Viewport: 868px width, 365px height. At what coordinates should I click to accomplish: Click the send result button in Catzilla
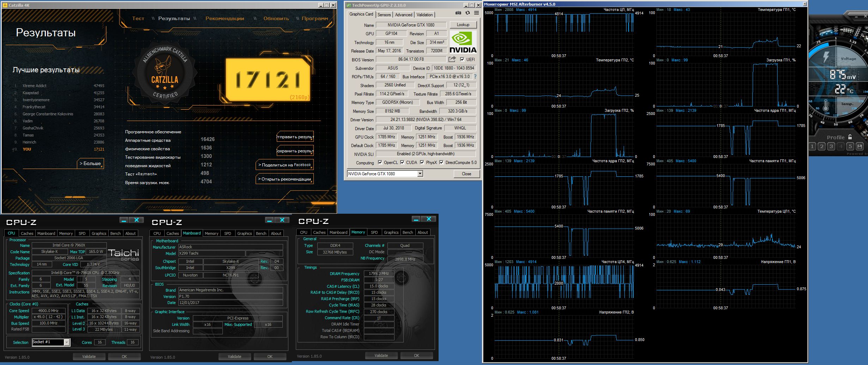coord(295,137)
